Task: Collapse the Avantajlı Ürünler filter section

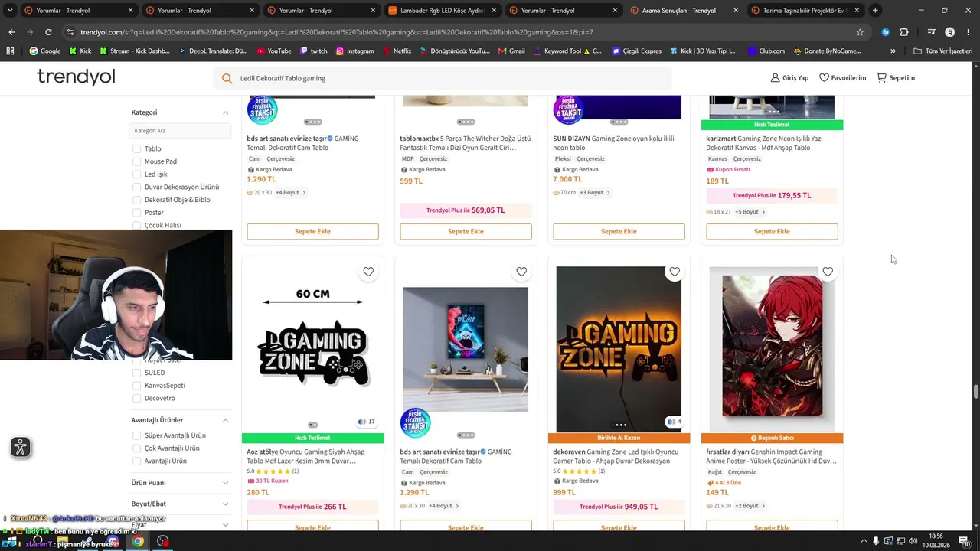Action: pyautogui.click(x=225, y=420)
